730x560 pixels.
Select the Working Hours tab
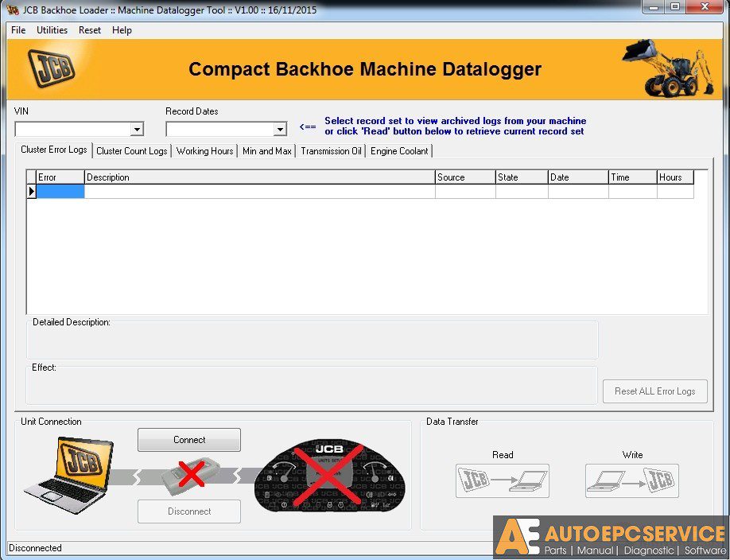pyautogui.click(x=204, y=150)
